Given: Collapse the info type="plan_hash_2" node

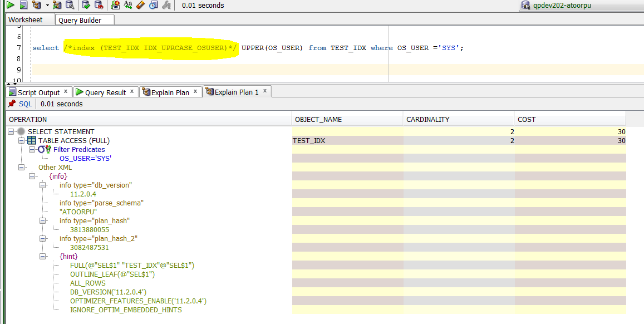Looking at the screenshot, I should [42, 239].
